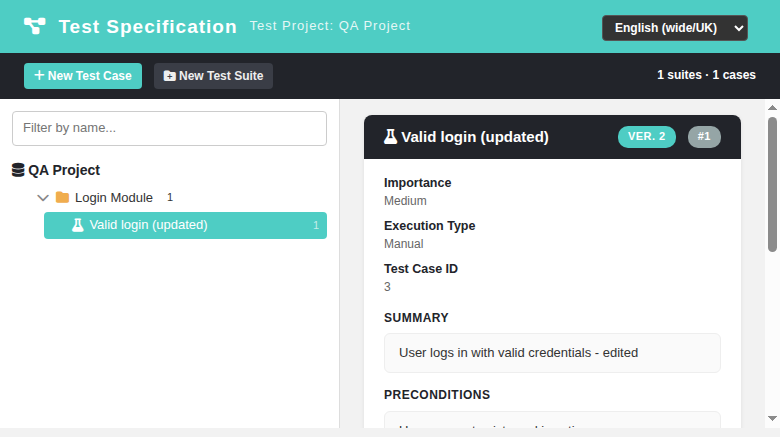The height and width of the screenshot is (437, 780).
Task: Click Test Case ID value '3'
Action: (x=388, y=287)
